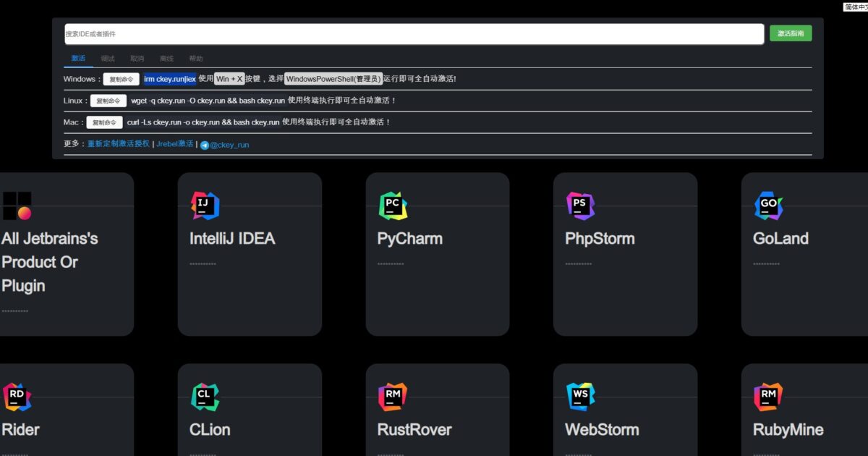This screenshot has width=868, height=456.
Task: Click the masked key under PhpStorm
Action: pos(578,264)
